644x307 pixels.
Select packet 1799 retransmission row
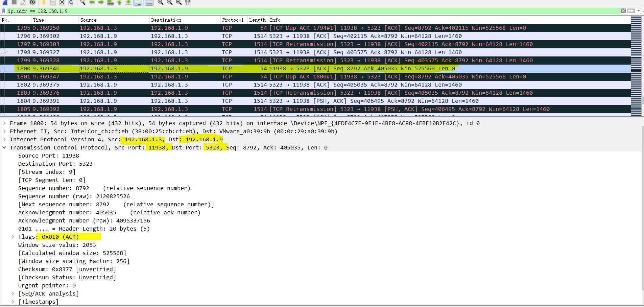point(315,60)
